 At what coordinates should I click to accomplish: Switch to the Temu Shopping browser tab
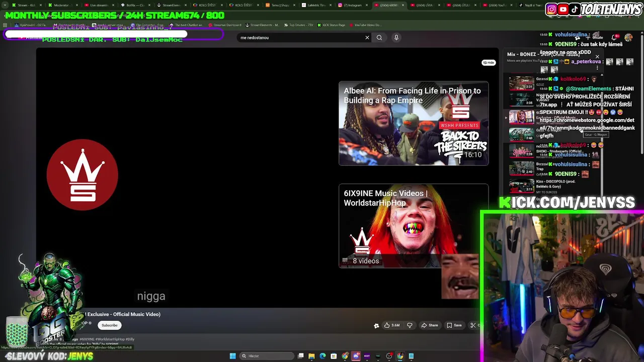pos(280,5)
